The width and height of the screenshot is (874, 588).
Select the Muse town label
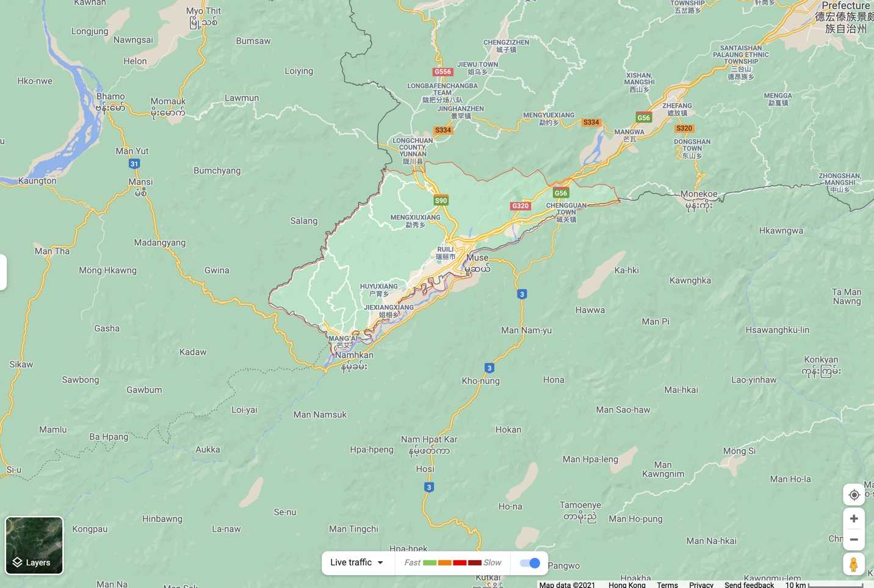(x=477, y=258)
